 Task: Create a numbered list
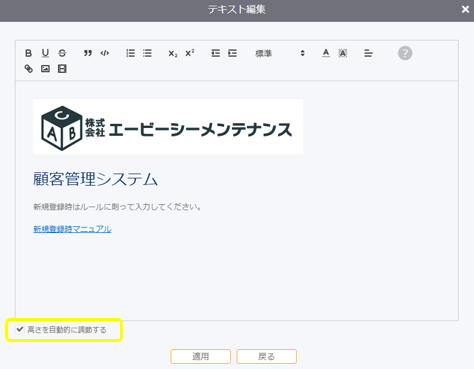coord(130,53)
